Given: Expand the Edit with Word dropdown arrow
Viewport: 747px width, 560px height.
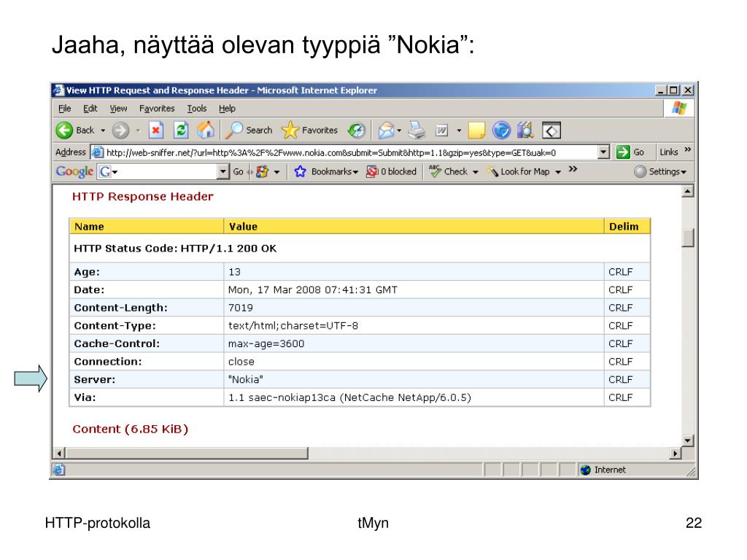Looking at the screenshot, I should (459, 131).
